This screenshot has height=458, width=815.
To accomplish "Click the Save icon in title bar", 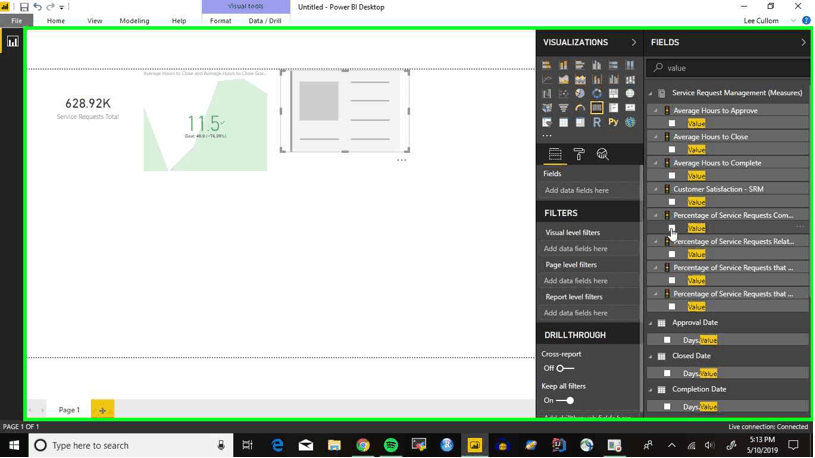I will 24,7.
